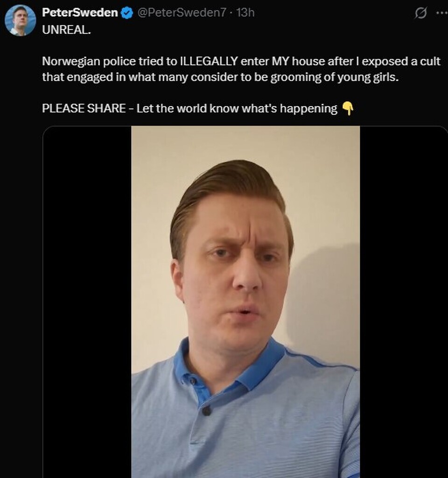Viewport: 448px width, 478px height.
Task: Click the pointing-down hand emoji
Action: [348, 108]
